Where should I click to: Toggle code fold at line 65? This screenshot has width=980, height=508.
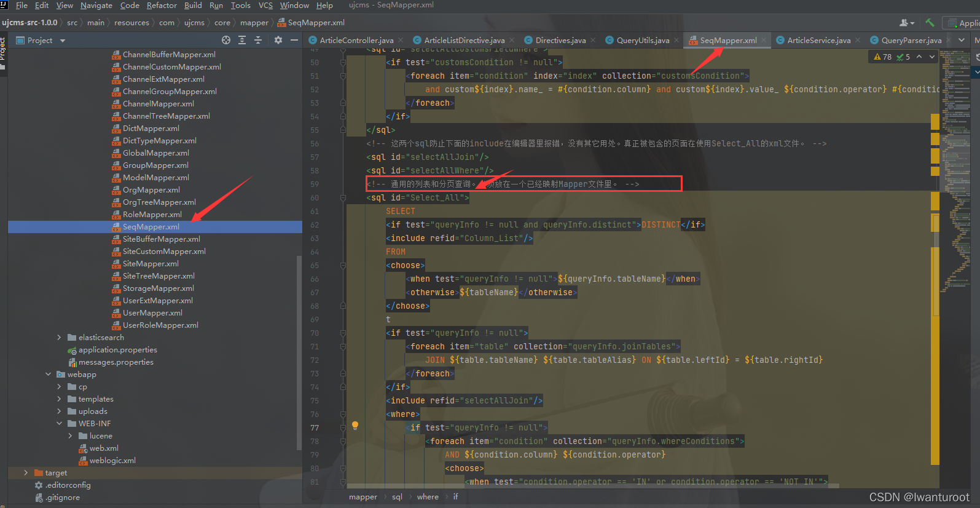[x=343, y=265]
